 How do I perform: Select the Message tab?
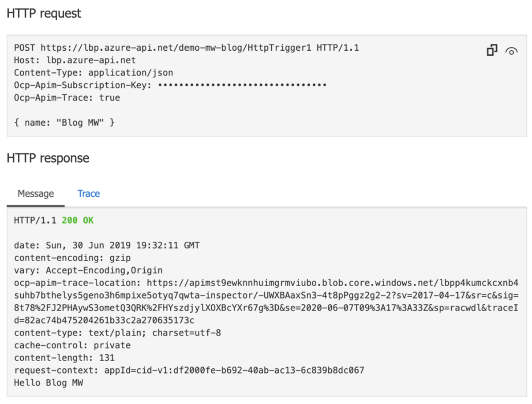click(x=36, y=194)
